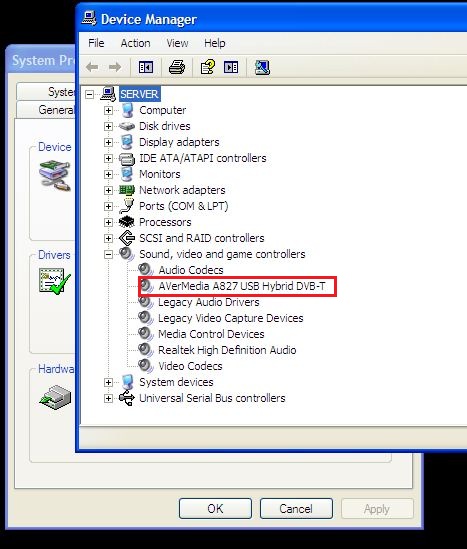This screenshot has width=467, height=549.
Task: Click the Realtek High Definition Audio icon
Action: (x=146, y=350)
